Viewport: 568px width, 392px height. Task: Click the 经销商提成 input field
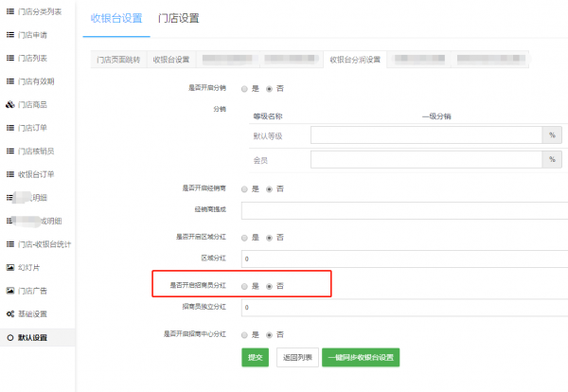tap(404, 210)
